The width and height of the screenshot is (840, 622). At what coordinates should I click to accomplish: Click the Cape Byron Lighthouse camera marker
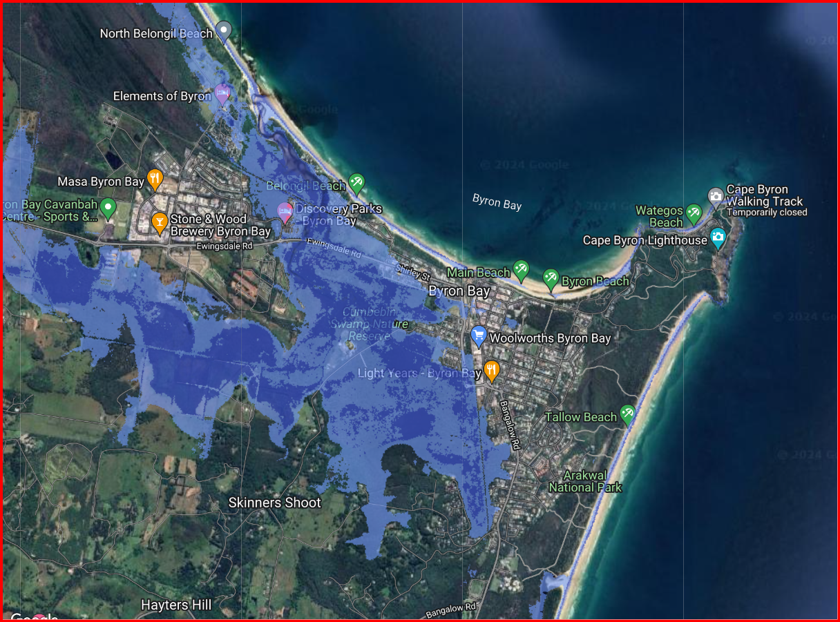718,238
